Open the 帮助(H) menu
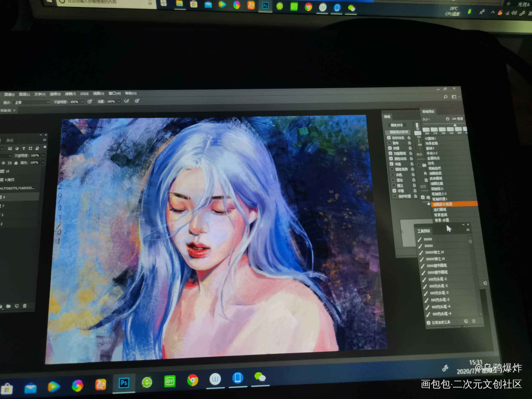This screenshot has width=532, height=399. click(x=131, y=93)
